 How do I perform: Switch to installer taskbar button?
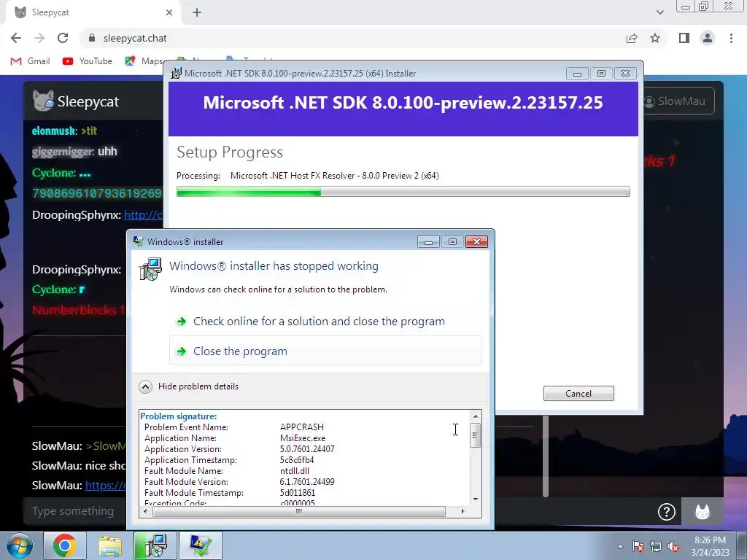click(x=155, y=545)
